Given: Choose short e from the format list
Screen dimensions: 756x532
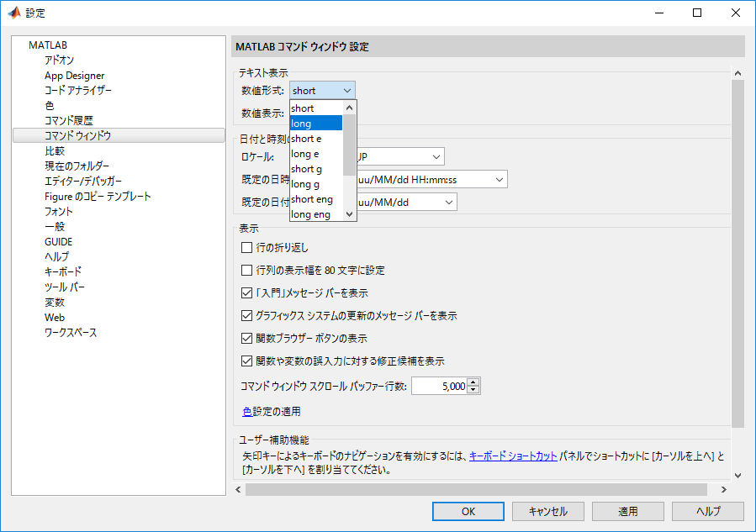Looking at the screenshot, I should pyautogui.click(x=316, y=139).
